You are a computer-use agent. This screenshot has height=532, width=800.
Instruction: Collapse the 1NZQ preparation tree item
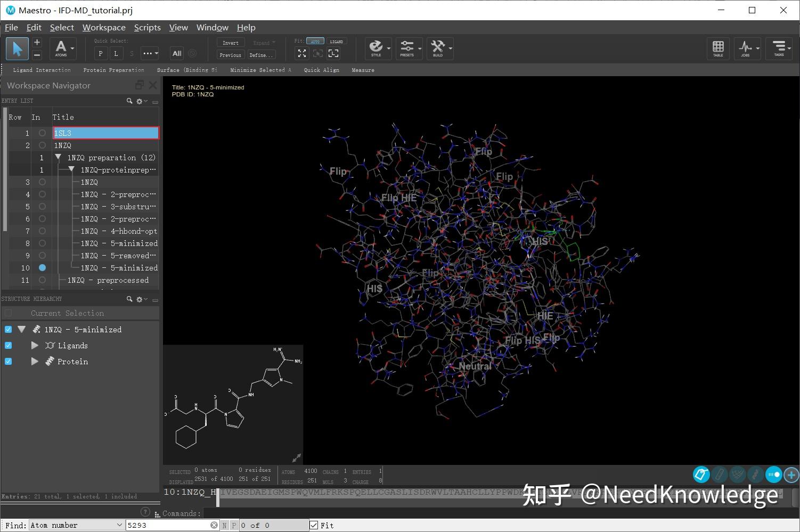pyautogui.click(x=59, y=157)
